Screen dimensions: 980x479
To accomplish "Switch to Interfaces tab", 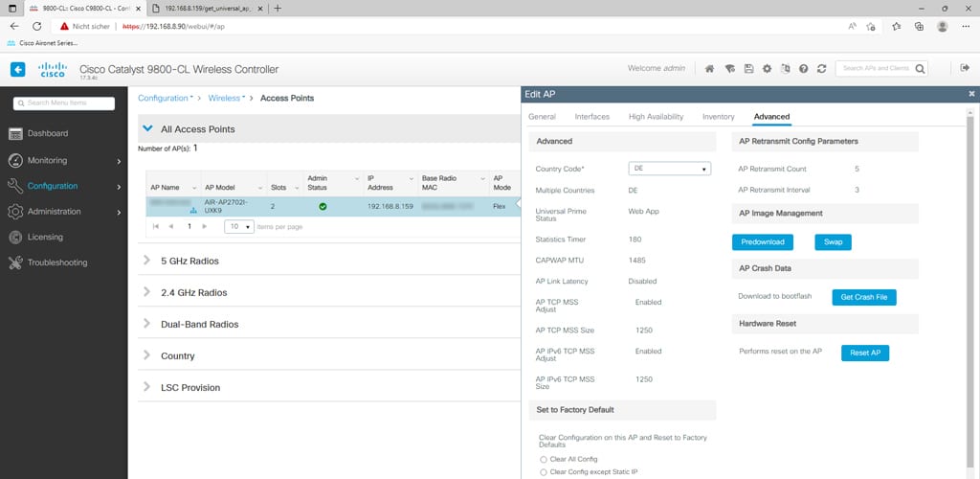I will pos(591,117).
